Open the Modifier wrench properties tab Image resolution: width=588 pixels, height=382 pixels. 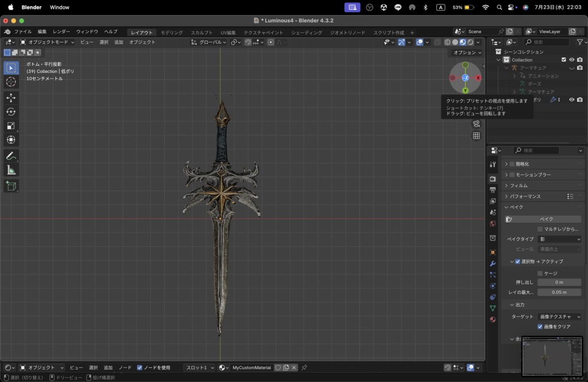pos(493,263)
